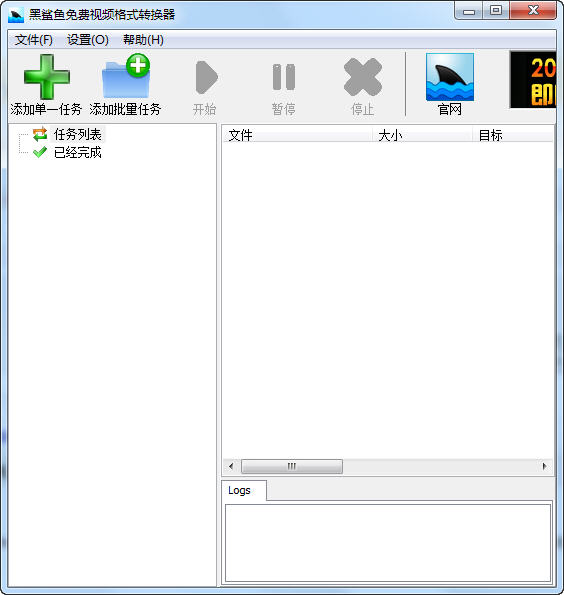Screen dimensions: 564x595
Task: Sort by the 目标 column header
Action: pyautogui.click(x=513, y=135)
